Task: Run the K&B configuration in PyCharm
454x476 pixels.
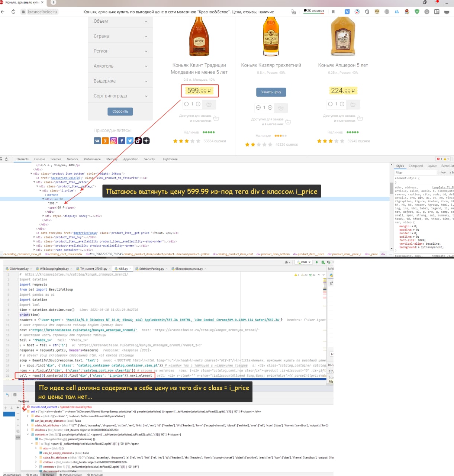Action: pyautogui.click(x=317, y=262)
